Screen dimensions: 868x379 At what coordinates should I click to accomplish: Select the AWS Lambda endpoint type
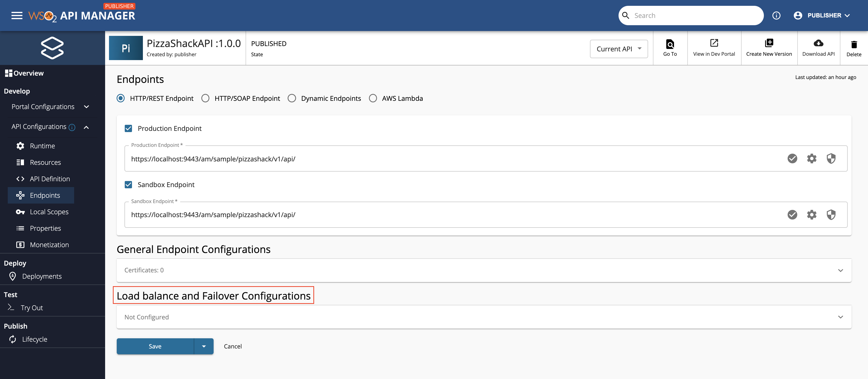pos(373,98)
